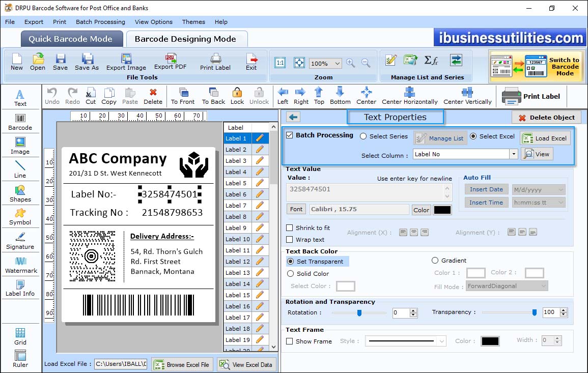Create a New label file
This screenshot has width=588, height=373.
(x=16, y=62)
